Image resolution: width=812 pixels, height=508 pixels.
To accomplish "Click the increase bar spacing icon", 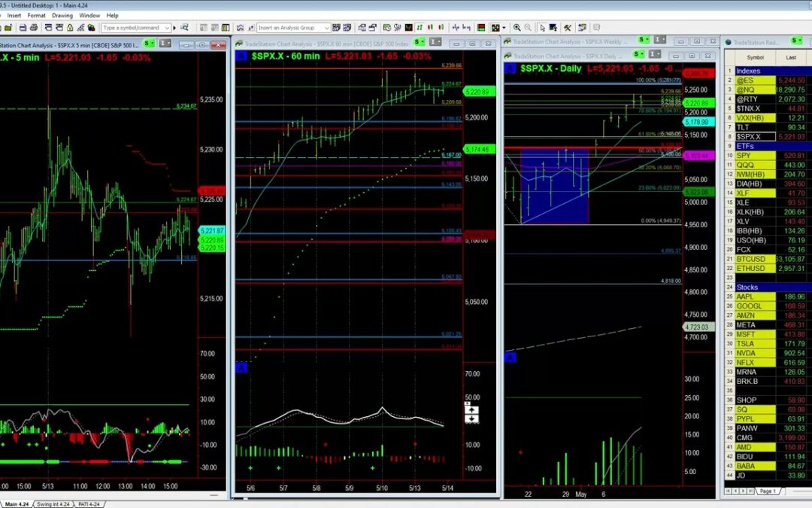I will [456, 28].
